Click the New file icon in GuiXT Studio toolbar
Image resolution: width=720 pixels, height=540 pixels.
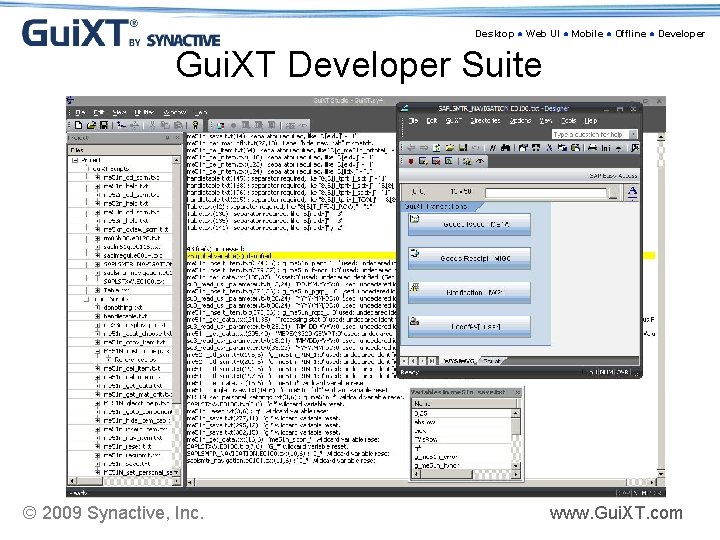click(79, 125)
